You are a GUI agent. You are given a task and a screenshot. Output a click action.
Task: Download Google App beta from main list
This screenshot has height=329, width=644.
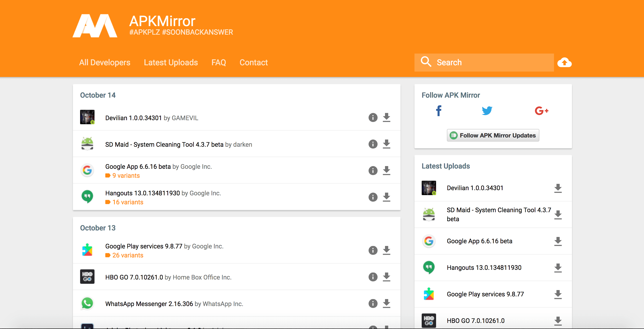point(387,171)
